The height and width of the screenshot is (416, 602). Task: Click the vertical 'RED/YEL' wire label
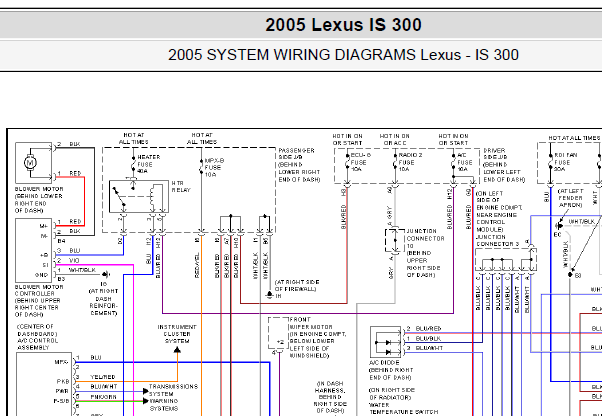[x=197, y=265]
